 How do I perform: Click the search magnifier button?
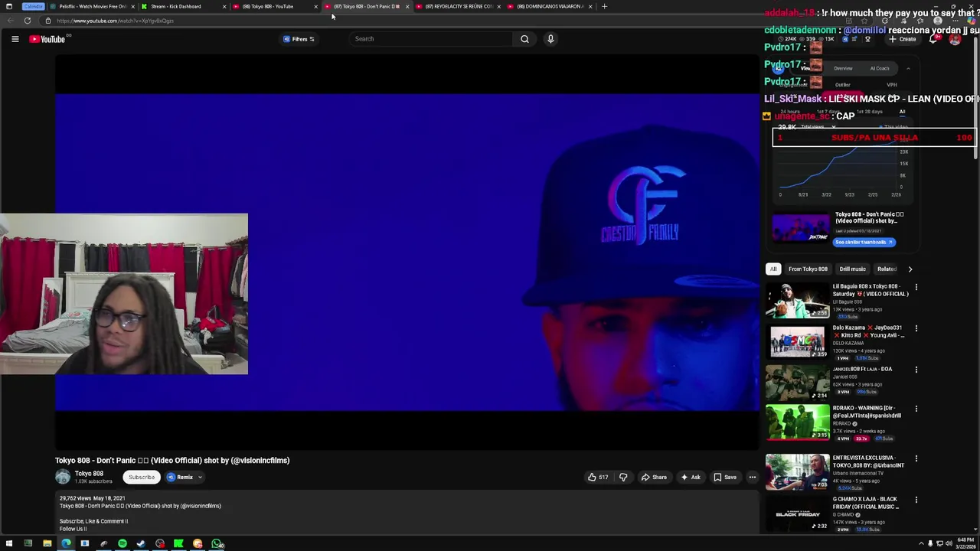pyautogui.click(x=524, y=39)
